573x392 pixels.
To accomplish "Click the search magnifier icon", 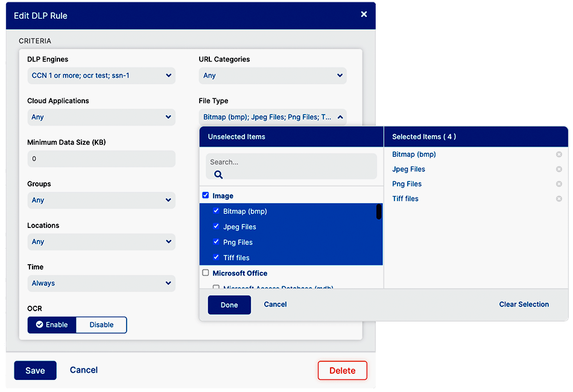I will (x=218, y=174).
